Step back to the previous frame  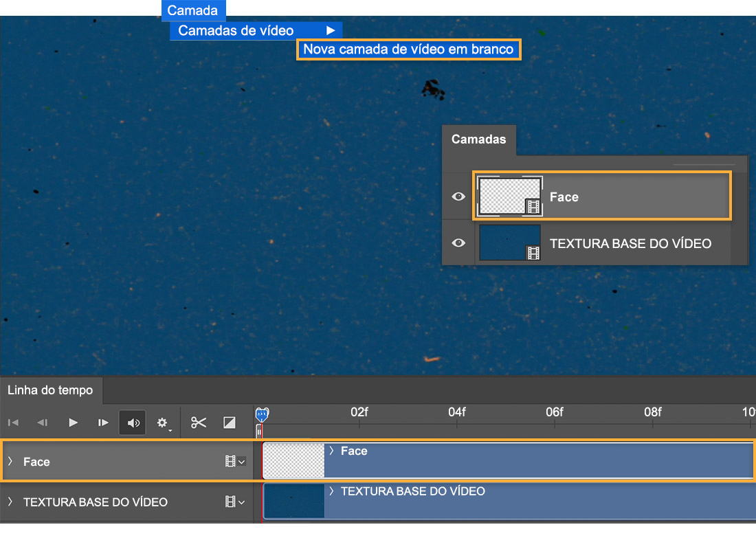click(43, 423)
